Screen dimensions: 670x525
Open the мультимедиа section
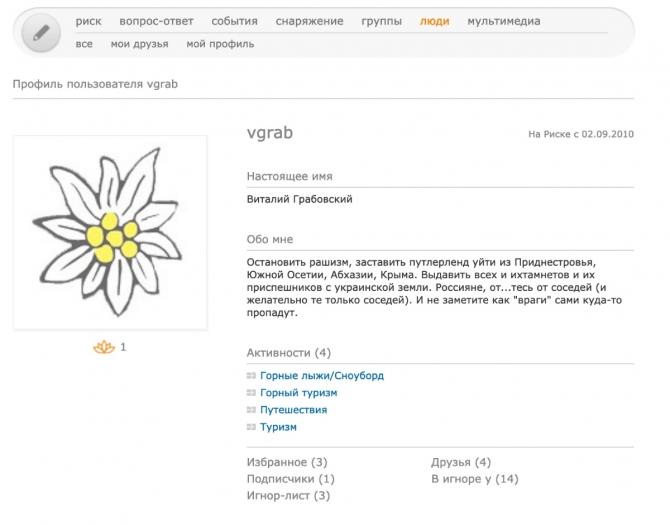504,21
